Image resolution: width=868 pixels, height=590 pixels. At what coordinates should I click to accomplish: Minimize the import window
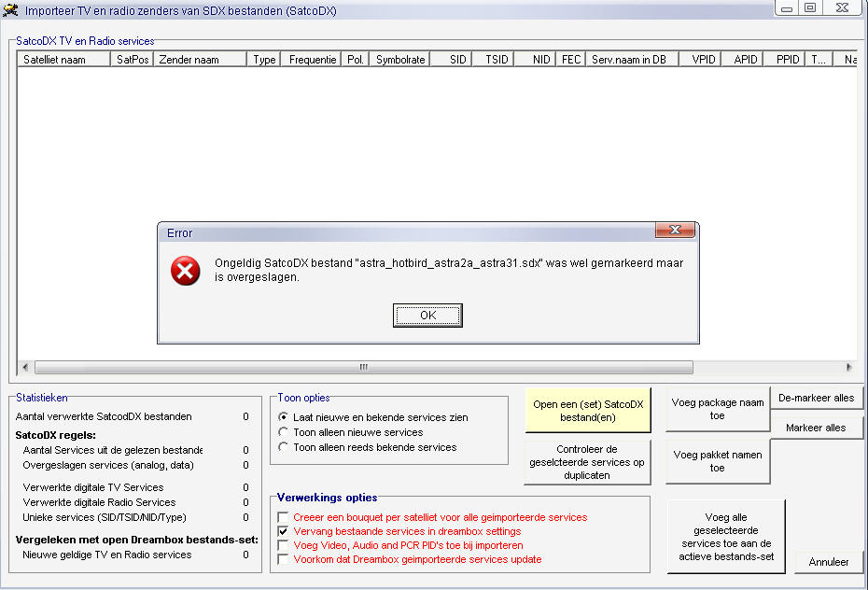[787, 7]
